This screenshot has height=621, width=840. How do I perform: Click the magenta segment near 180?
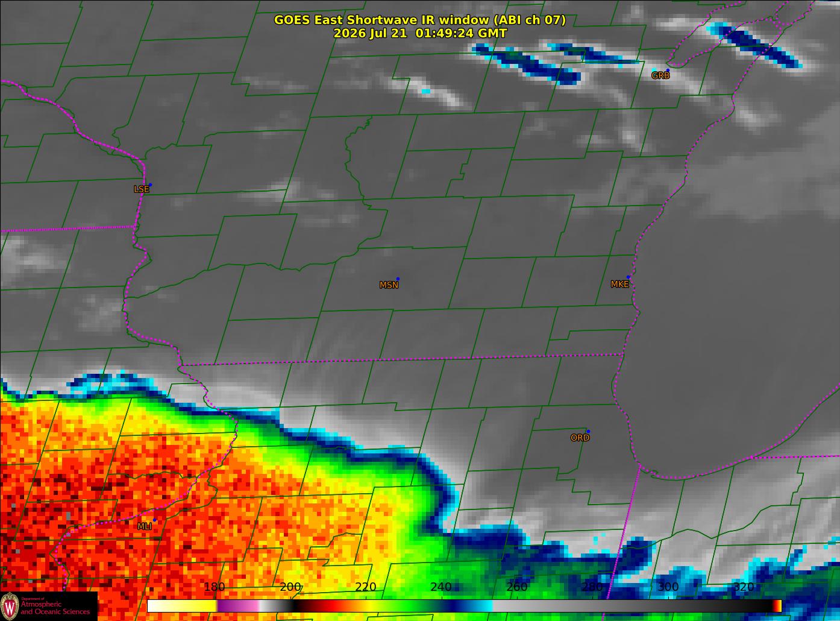pos(238,605)
